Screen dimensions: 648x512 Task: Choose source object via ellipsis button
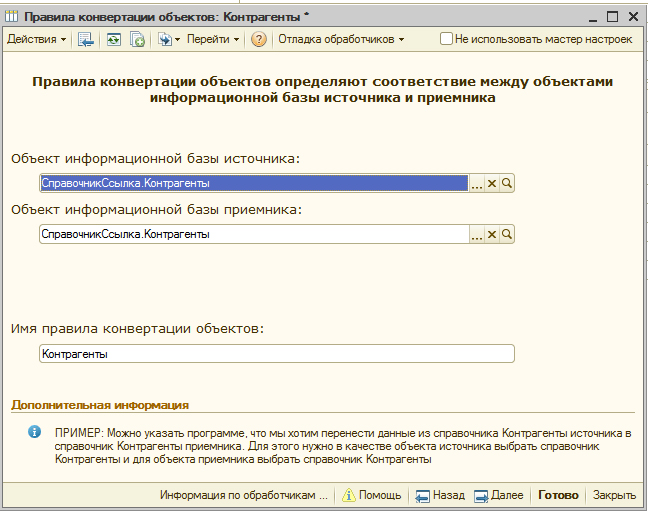pyautogui.click(x=477, y=184)
